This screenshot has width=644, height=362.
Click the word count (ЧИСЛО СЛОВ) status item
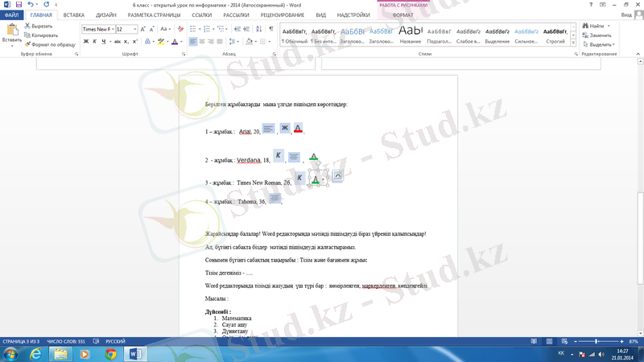pos(66,342)
